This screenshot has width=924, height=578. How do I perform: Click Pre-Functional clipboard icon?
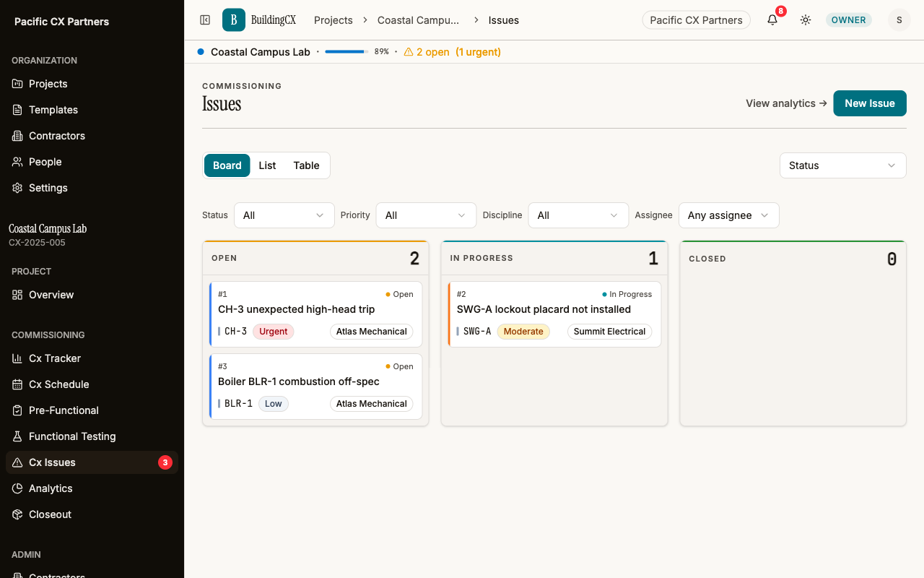(17, 410)
